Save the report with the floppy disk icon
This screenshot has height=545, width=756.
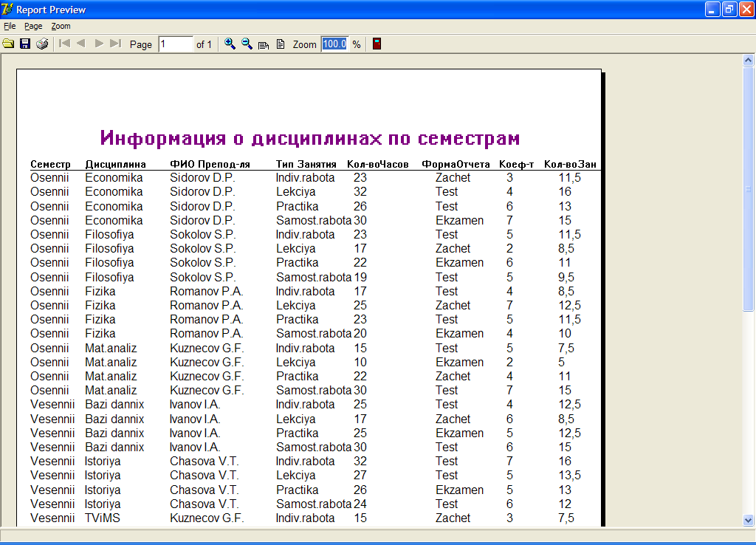pos(25,44)
